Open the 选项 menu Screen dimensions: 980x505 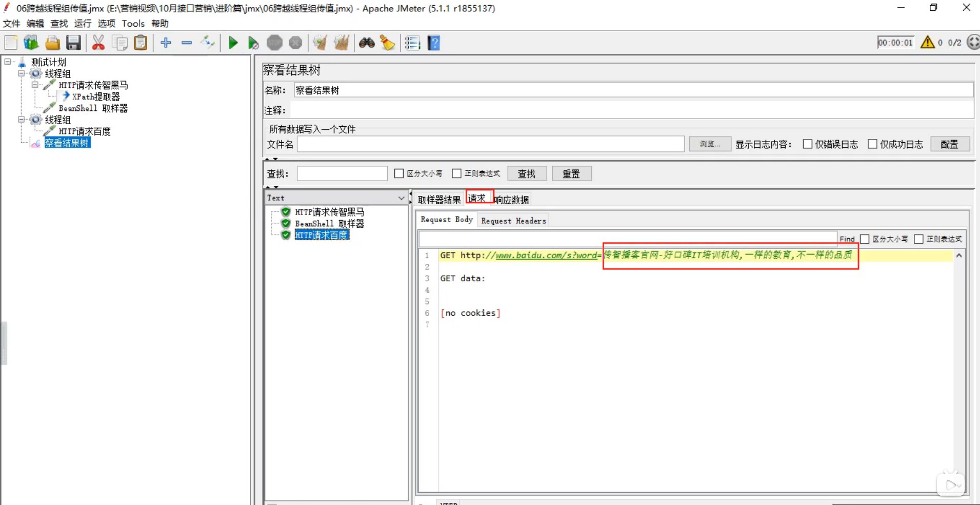pos(107,24)
